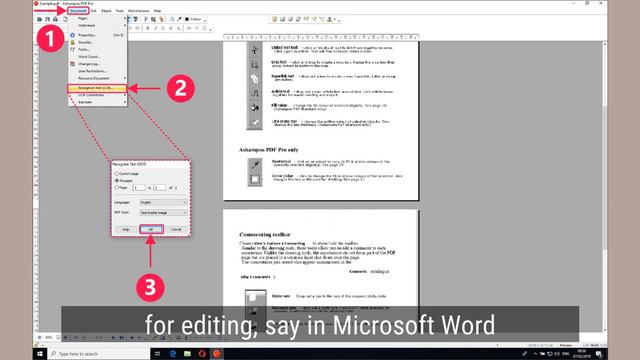Click the Windows Start button
Image resolution: width=640 pixels, height=360 pixels.
pos(40,353)
